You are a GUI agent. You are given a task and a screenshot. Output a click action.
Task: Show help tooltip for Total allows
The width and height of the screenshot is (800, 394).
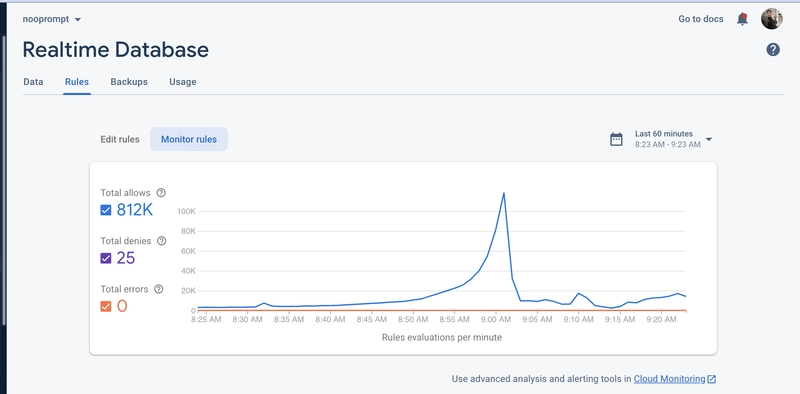click(x=161, y=193)
